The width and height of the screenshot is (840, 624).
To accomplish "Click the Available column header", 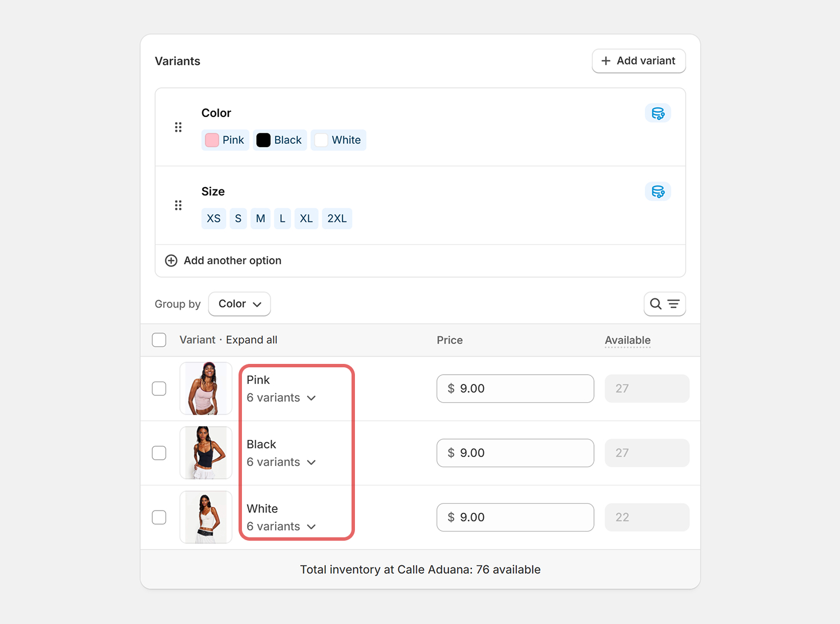I will (x=627, y=341).
